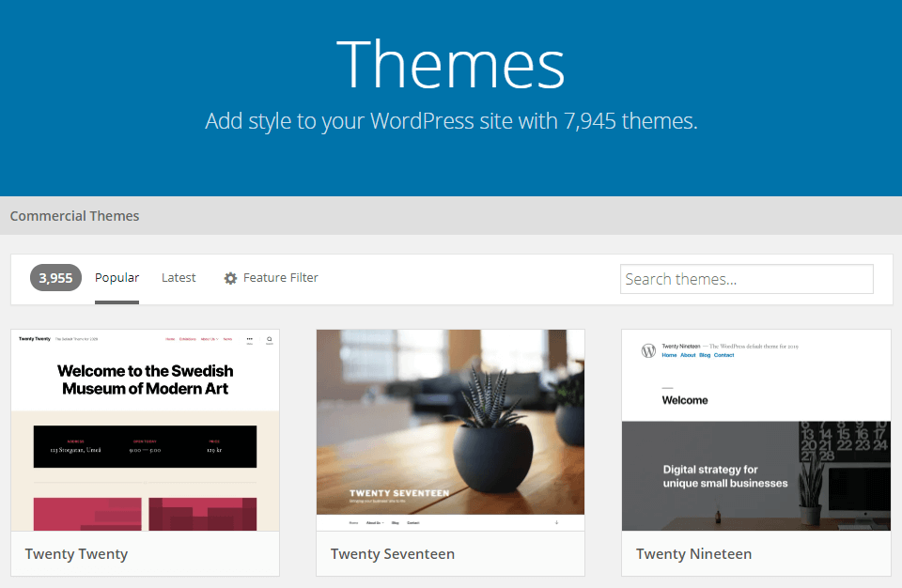The image size is (902, 588).
Task: Switch to the Popular tab
Action: pos(117,278)
